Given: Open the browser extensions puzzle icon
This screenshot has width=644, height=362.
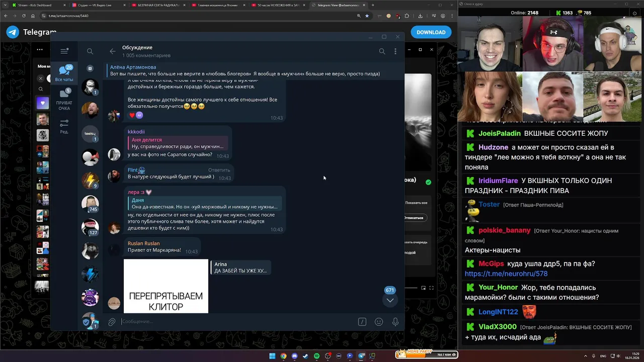Looking at the screenshot, I should (x=407, y=16).
